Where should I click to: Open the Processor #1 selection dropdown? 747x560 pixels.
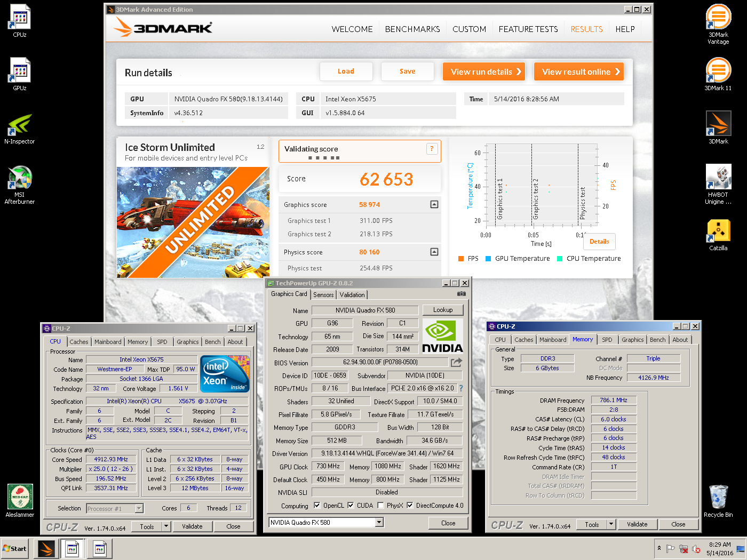pyautogui.click(x=139, y=508)
